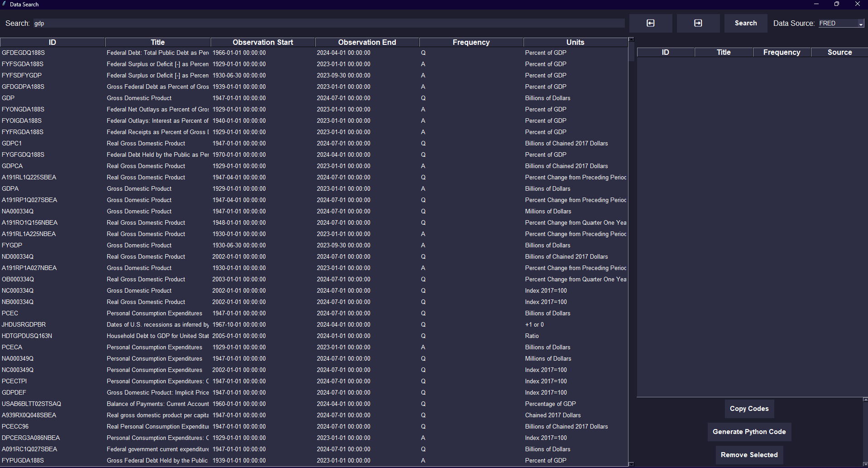Click the right-arrow forward navigation icon
868x468 pixels.
pos(698,23)
